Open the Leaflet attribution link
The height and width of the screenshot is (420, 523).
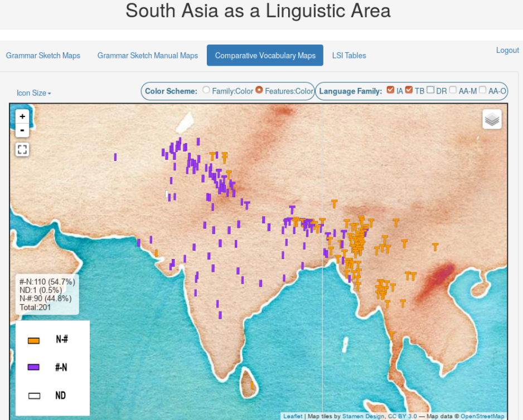pos(293,416)
